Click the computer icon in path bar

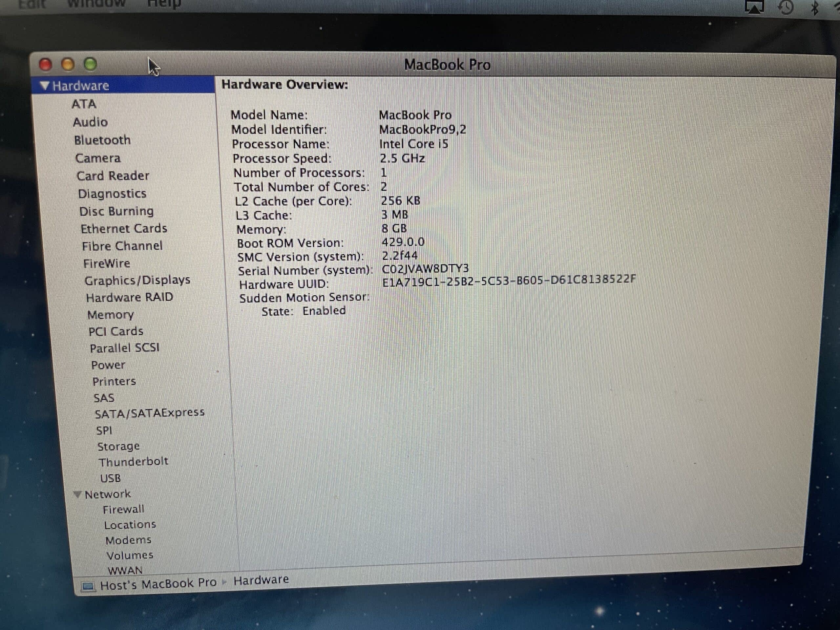pyautogui.click(x=88, y=587)
